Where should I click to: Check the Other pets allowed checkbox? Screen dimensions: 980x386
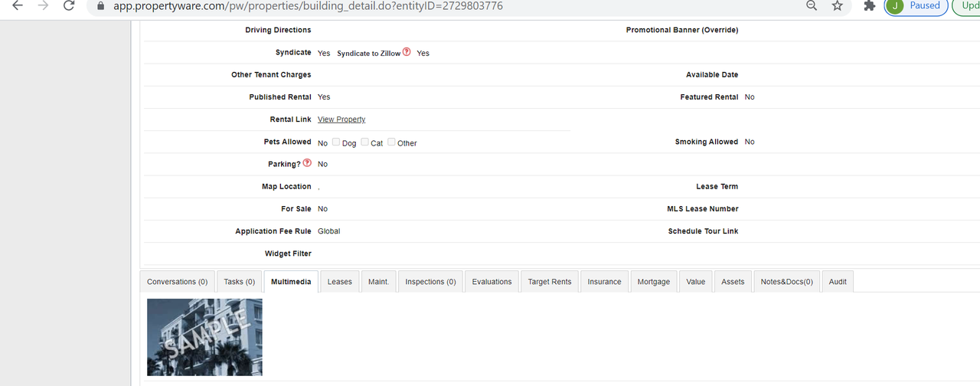point(392,142)
